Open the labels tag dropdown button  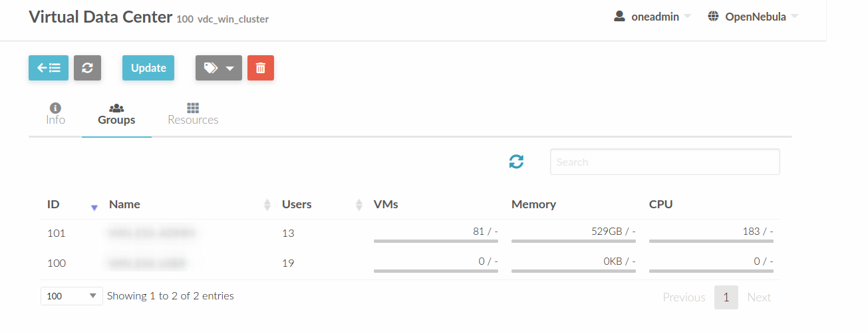click(219, 68)
